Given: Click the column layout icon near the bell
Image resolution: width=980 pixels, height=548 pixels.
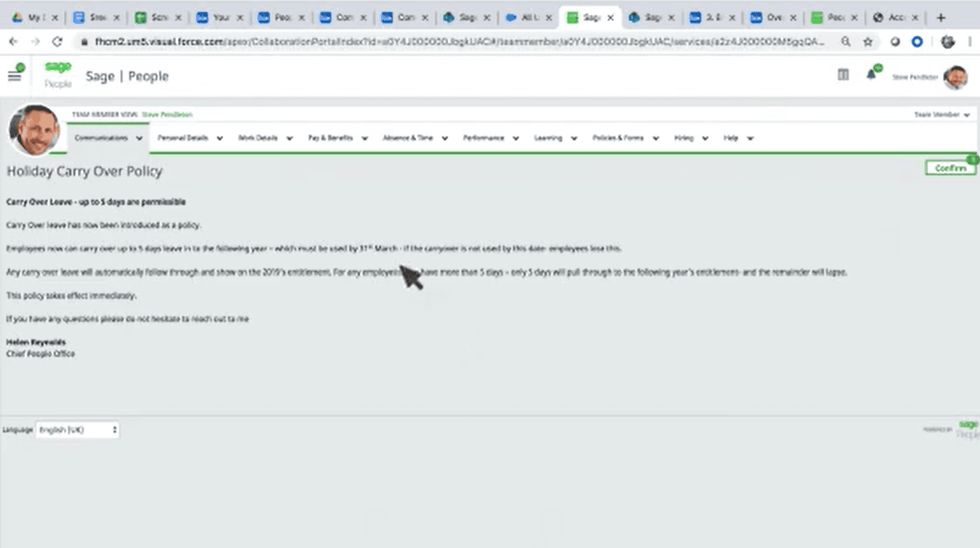Looking at the screenshot, I should click(x=843, y=75).
